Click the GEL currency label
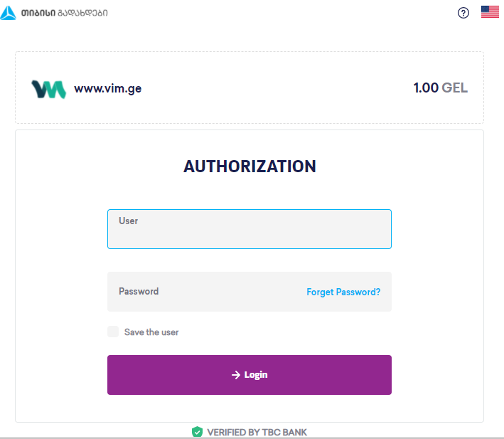Viewport: 504px width, 439px height. pos(455,88)
